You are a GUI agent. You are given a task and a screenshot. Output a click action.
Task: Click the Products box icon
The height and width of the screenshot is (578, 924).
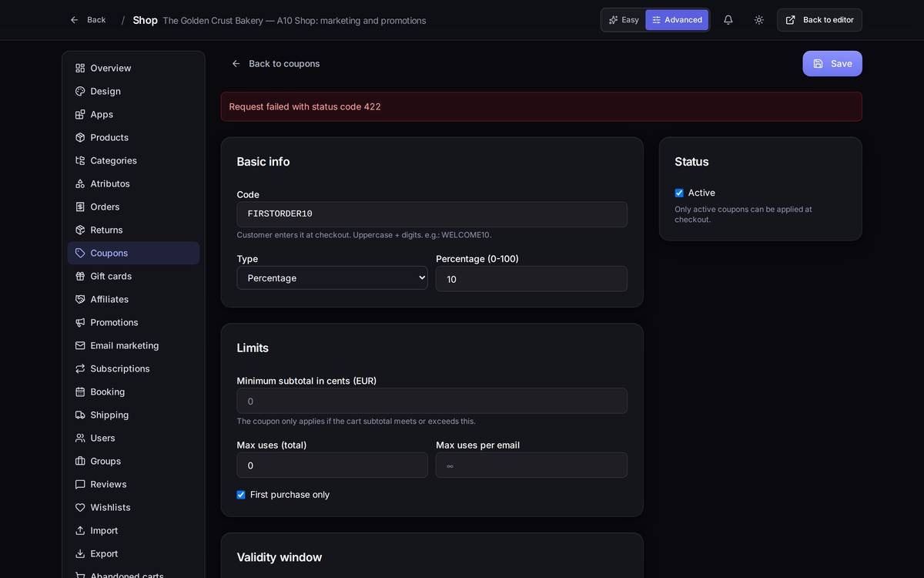tap(80, 137)
